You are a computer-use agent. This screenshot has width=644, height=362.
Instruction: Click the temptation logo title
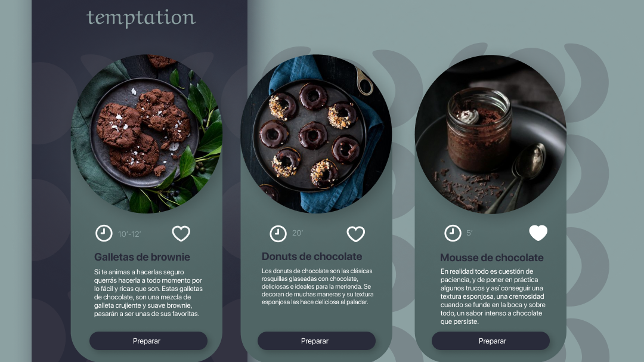tap(141, 18)
